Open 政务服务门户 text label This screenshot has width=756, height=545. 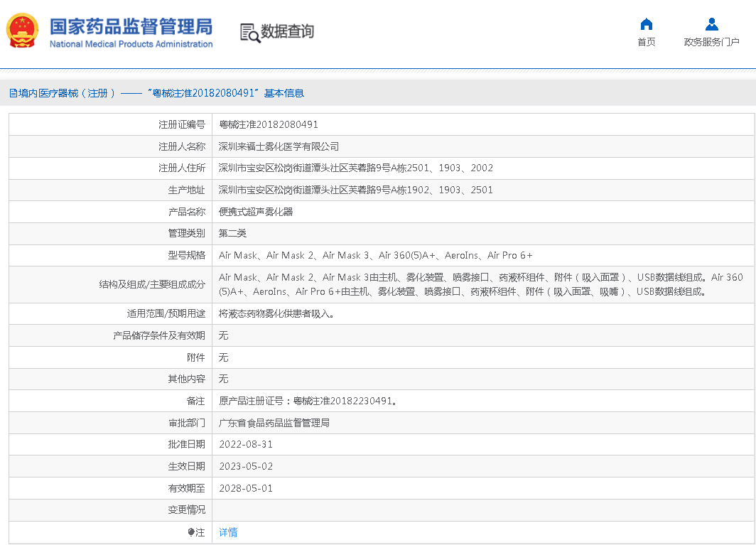pos(711,43)
